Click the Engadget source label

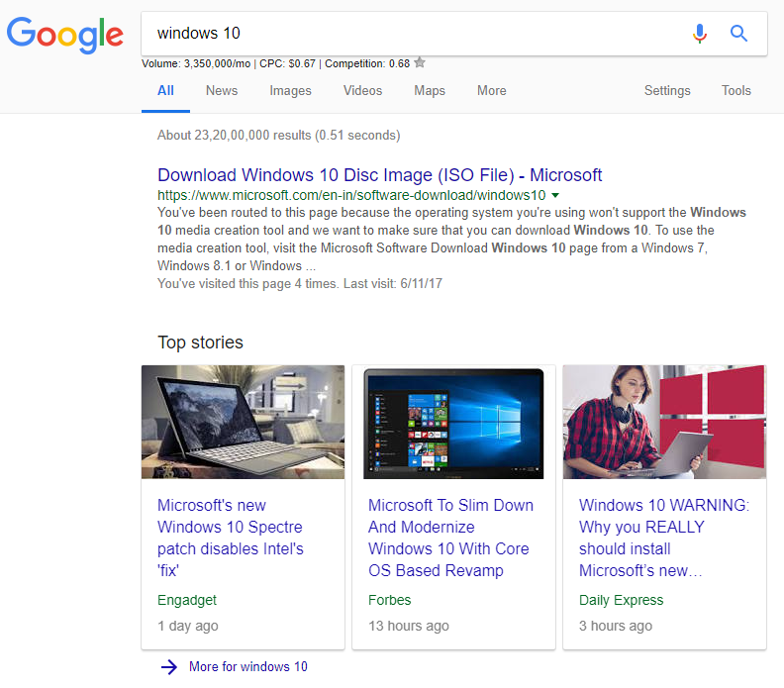187,600
